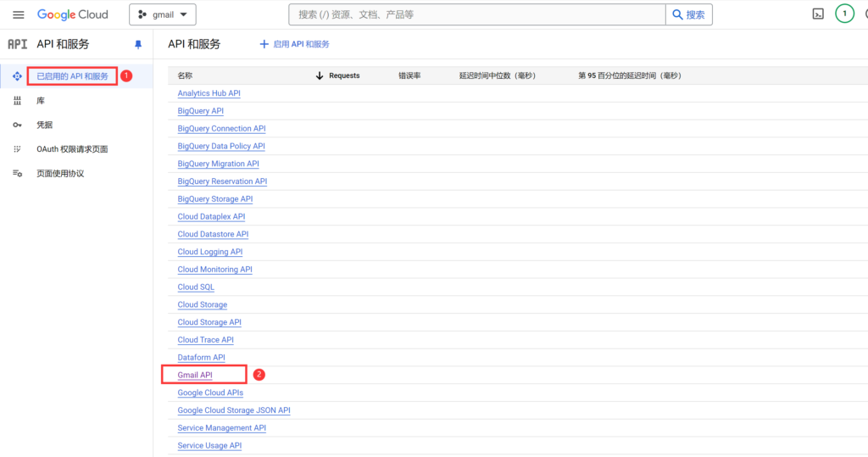The height and width of the screenshot is (457, 868).
Task: Click the 错误率 column header
Action: [x=409, y=76]
